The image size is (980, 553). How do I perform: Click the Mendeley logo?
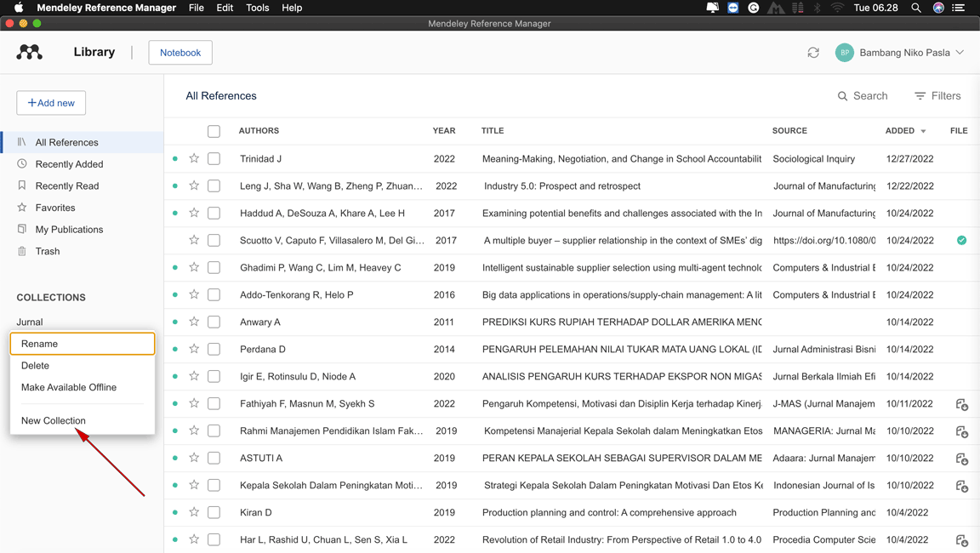29,52
